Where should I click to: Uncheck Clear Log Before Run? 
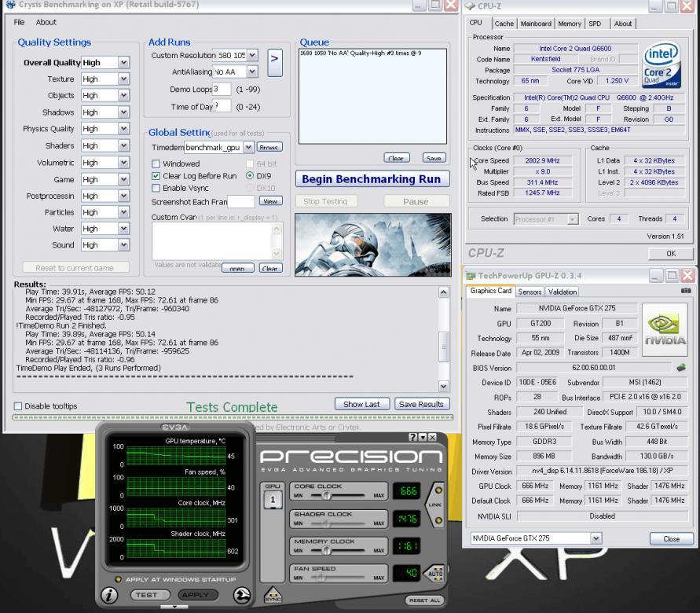tap(156, 176)
